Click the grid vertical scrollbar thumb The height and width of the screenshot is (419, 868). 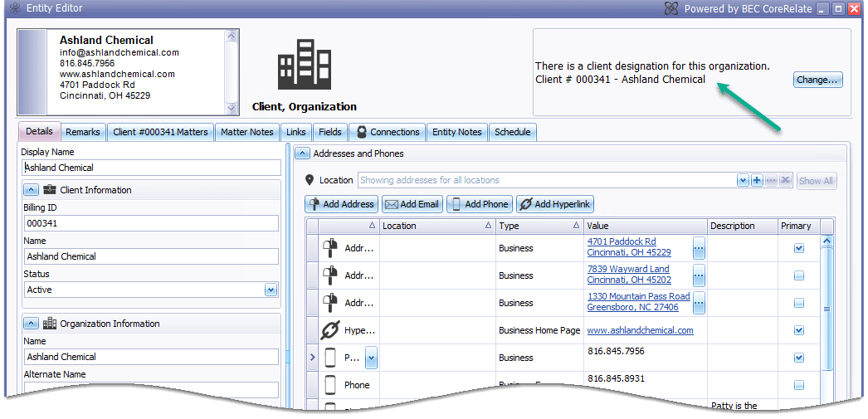[827, 309]
